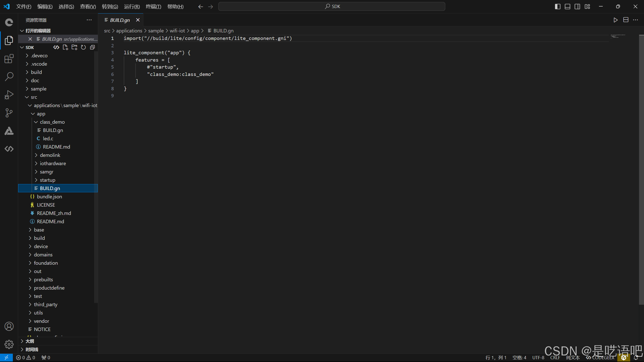Click the Run file play icon
644x362 pixels.
(615, 20)
